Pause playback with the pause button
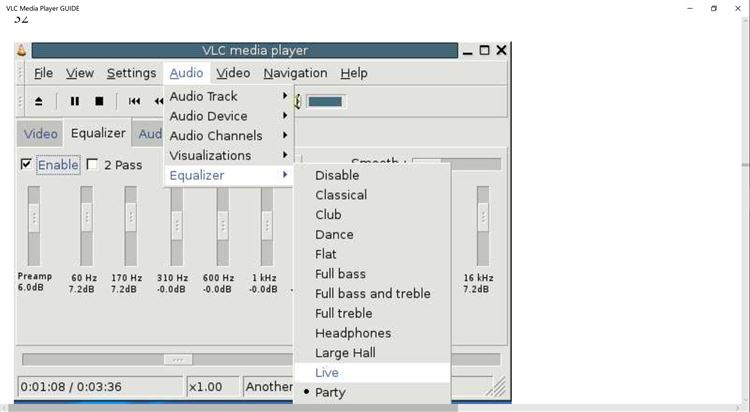 click(x=75, y=101)
